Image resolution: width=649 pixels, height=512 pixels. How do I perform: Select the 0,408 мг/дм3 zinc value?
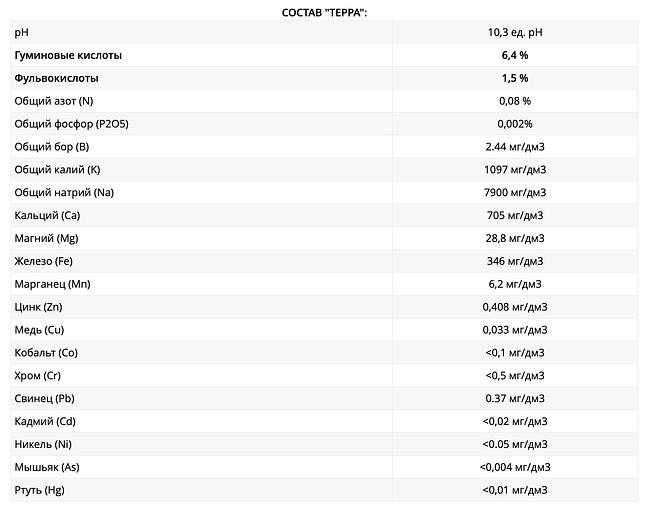515,307
